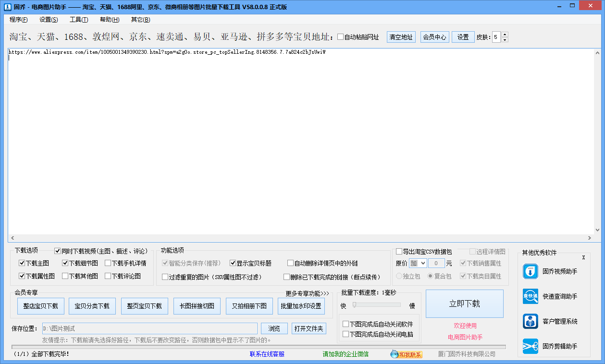Increase the 皮肤 number with the up arrow

[x=504, y=34]
